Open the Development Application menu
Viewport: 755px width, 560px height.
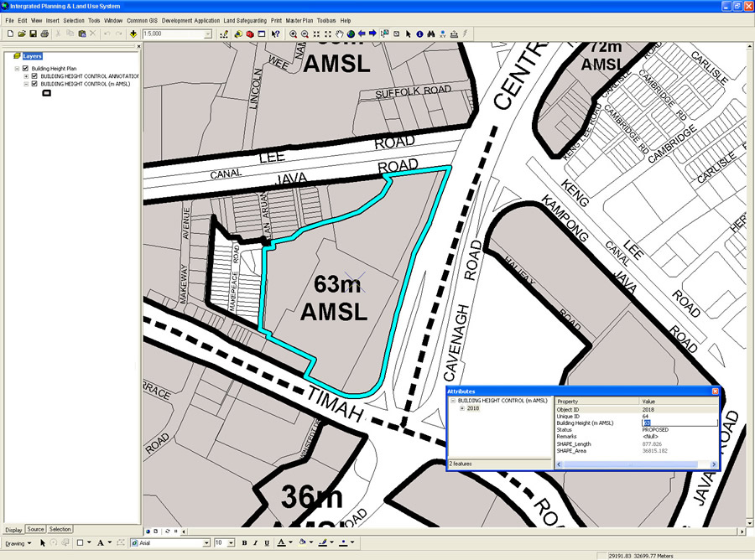click(190, 21)
